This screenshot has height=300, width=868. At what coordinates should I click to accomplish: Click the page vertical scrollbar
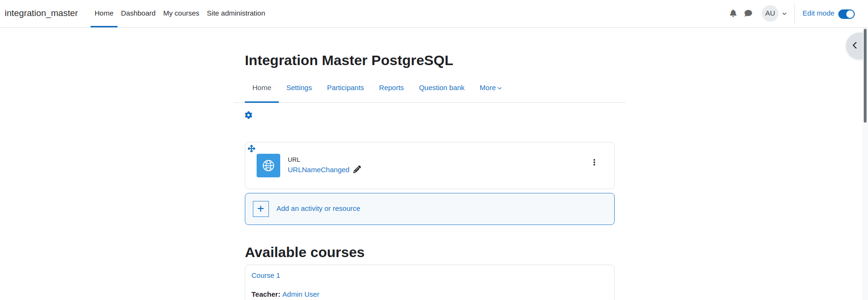click(x=865, y=75)
